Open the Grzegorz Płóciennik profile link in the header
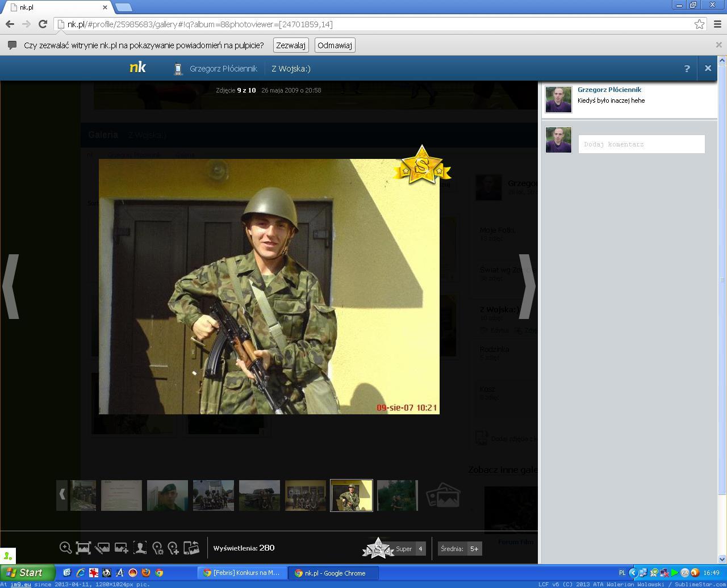This screenshot has height=588, width=727. tap(223, 69)
